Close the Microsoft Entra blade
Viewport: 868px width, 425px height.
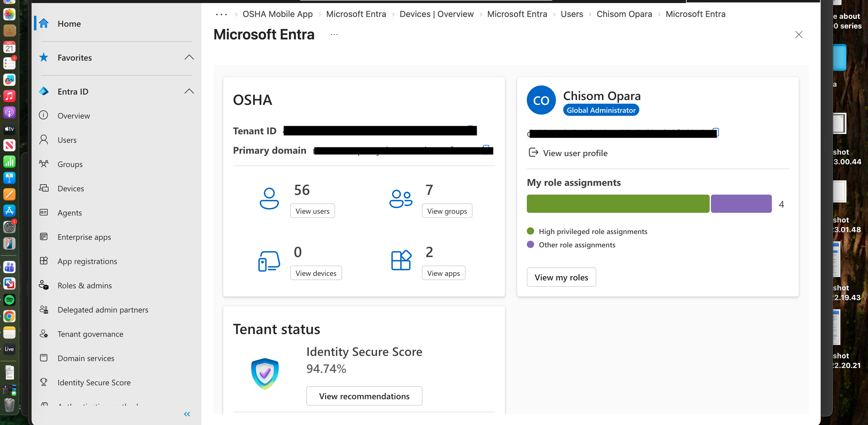click(798, 35)
